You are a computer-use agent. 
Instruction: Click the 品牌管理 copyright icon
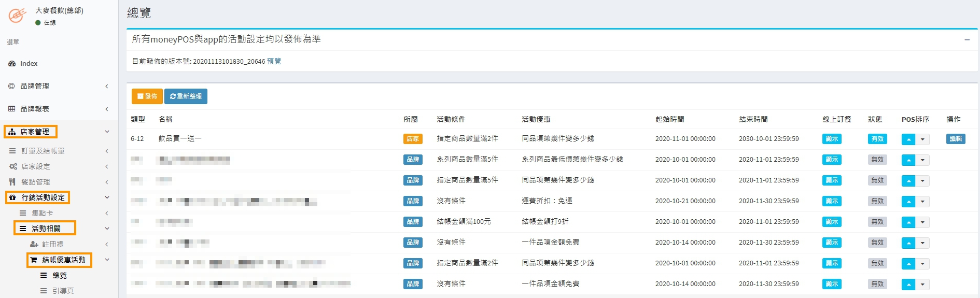tap(11, 86)
